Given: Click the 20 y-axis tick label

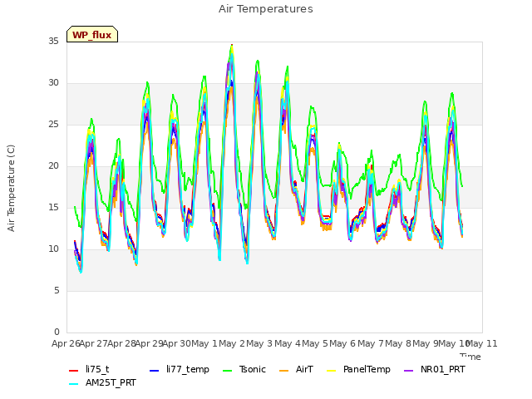Looking at the screenshot, I should point(53,166).
